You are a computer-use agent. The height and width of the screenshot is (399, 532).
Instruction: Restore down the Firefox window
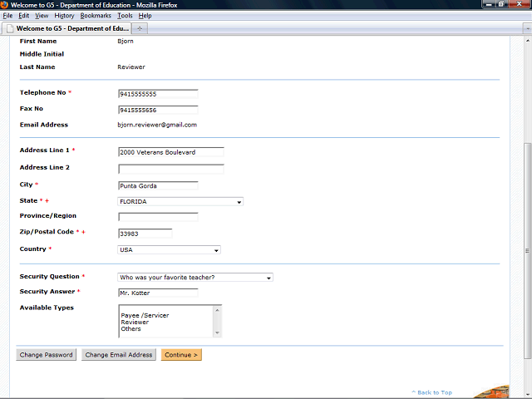pos(500,4)
